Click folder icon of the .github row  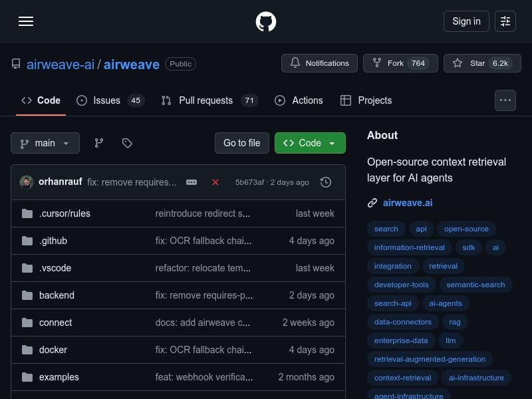27,241
